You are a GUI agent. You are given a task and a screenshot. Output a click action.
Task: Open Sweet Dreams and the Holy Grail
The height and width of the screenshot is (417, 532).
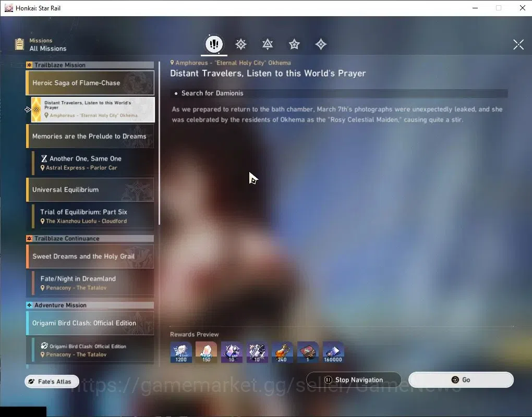[x=90, y=256]
